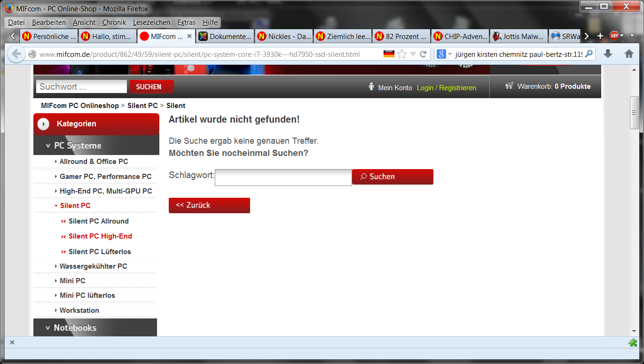Click the Mein Konto person icon
The image size is (644, 364).
point(371,87)
